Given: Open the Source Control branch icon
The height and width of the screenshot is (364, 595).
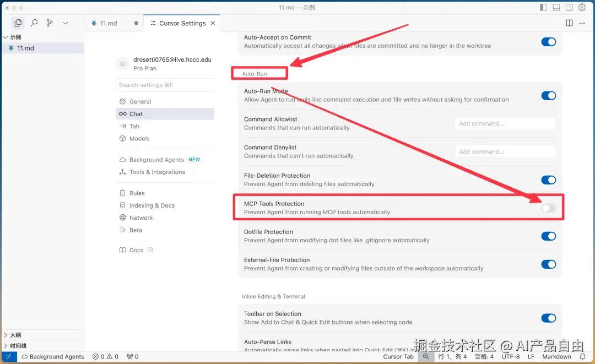Looking at the screenshot, I should (x=50, y=23).
